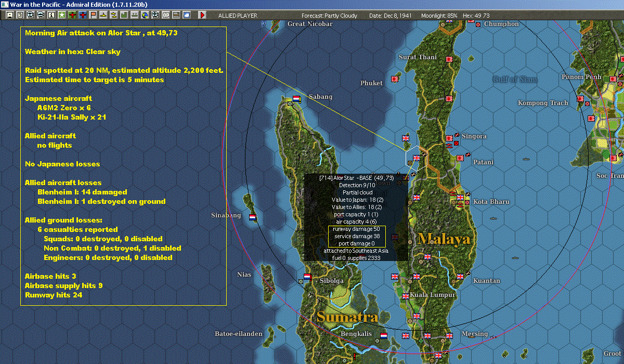Click the double yellow ships toolbar icon
624x364 pixels.
[x=114, y=16]
